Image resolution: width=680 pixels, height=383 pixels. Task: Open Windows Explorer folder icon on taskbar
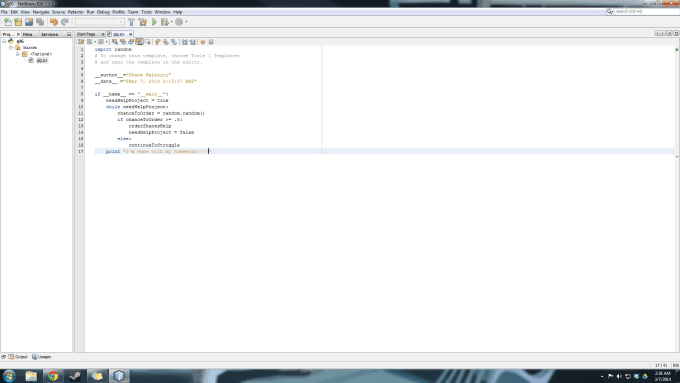click(31, 376)
